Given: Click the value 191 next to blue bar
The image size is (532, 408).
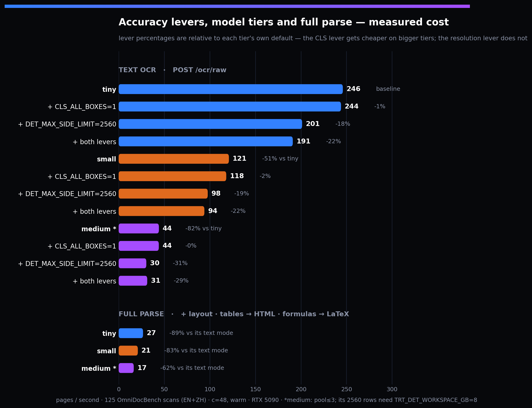Looking at the screenshot, I should (x=304, y=141).
